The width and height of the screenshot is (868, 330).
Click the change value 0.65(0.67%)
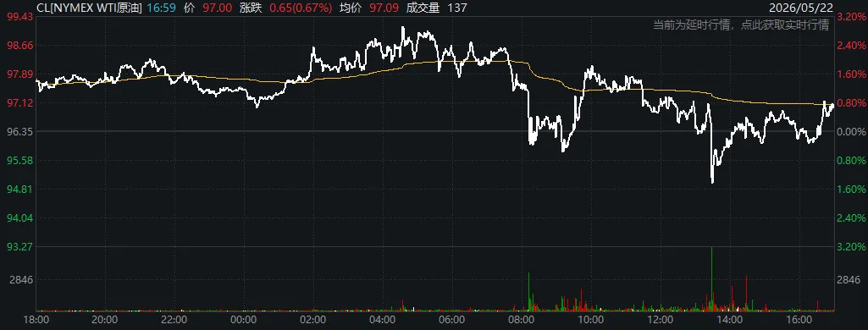(301, 8)
